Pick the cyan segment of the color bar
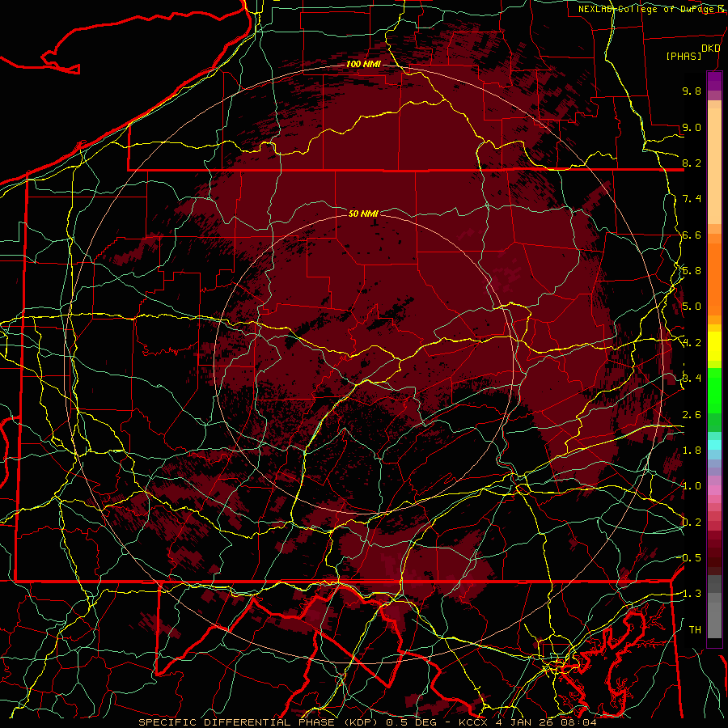The image size is (728, 728). pyautogui.click(x=714, y=444)
